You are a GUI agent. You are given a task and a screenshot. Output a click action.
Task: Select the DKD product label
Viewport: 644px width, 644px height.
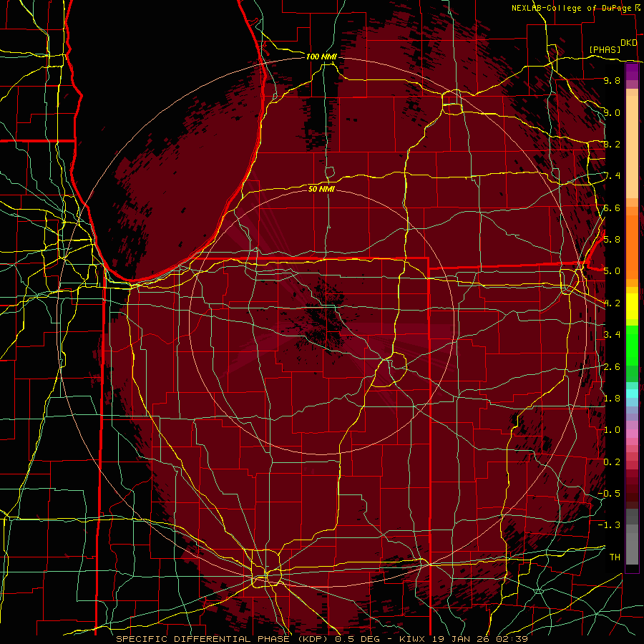[628, 43]
